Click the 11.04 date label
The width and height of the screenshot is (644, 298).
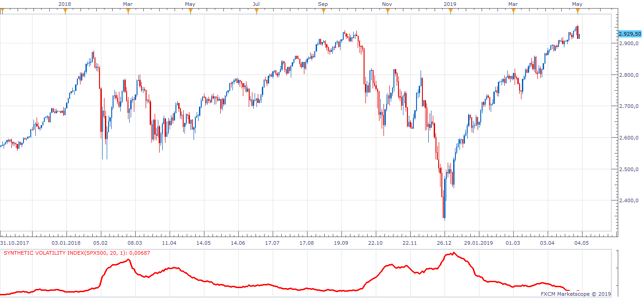coord(169,243)
